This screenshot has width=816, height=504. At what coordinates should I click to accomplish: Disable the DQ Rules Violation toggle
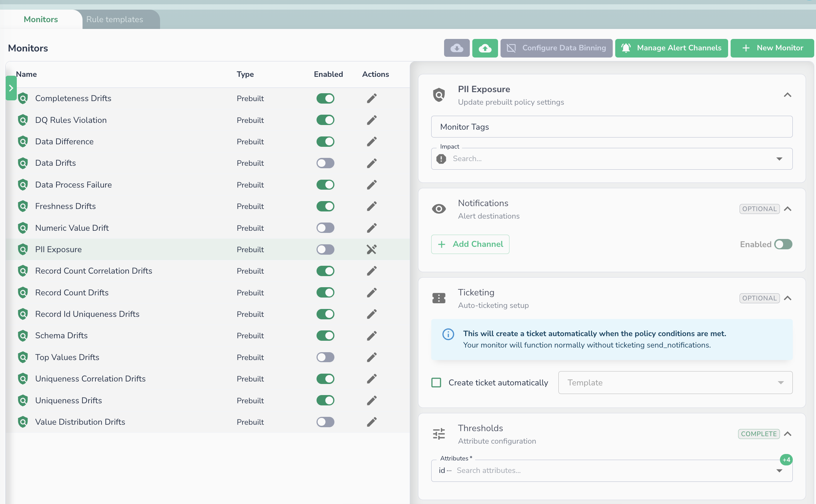(325, 120)
